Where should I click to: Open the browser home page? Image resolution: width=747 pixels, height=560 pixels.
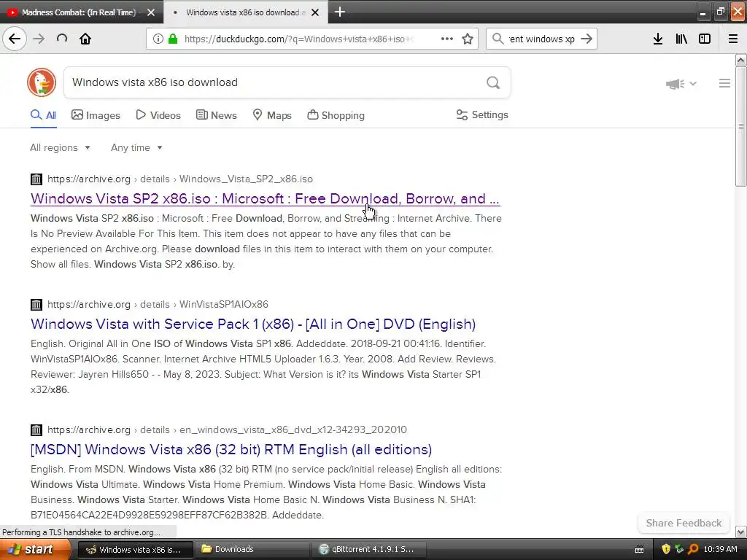pyautogui.click(x=85, y=39)
